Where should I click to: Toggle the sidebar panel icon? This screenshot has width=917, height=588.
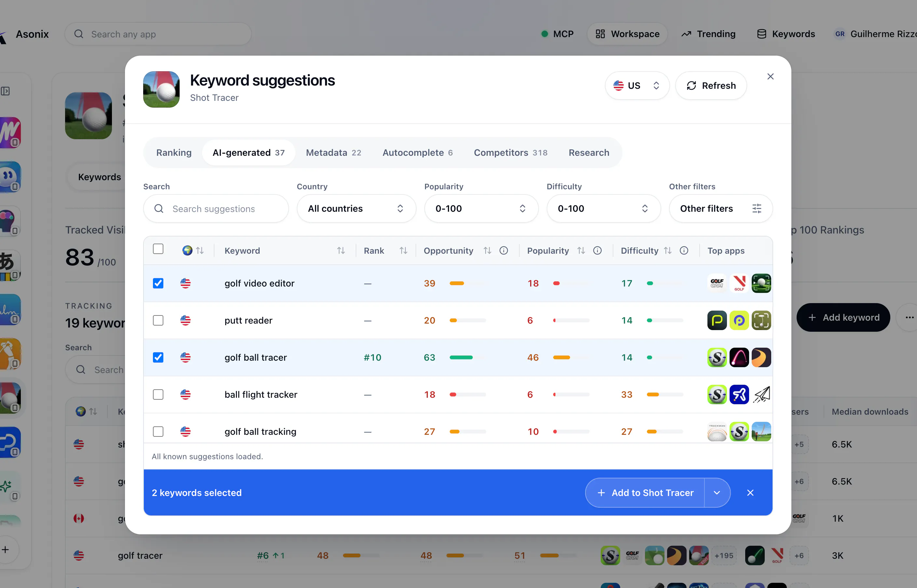pyautogui.click(x=5, y=91)
